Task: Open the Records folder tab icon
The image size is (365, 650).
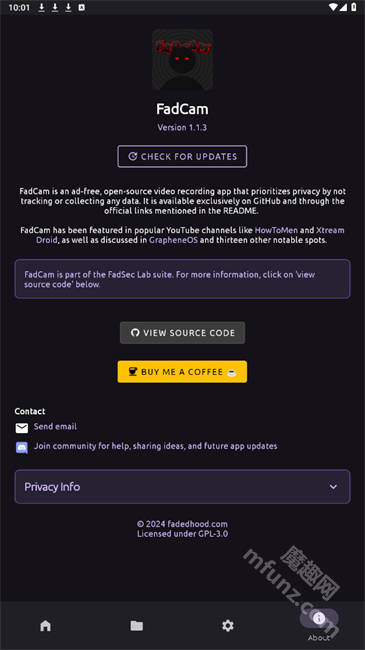Action: (x=136, y=625)
